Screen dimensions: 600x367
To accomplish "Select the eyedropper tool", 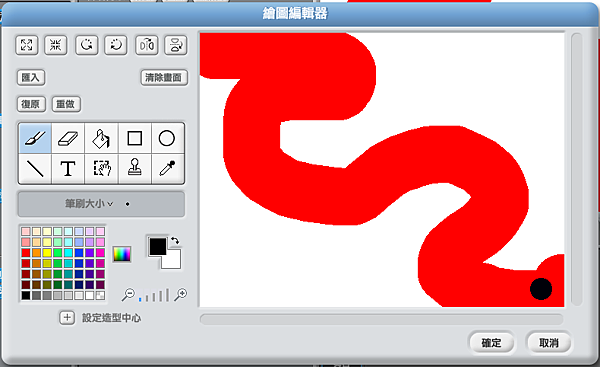I will [x=167, y=168].
